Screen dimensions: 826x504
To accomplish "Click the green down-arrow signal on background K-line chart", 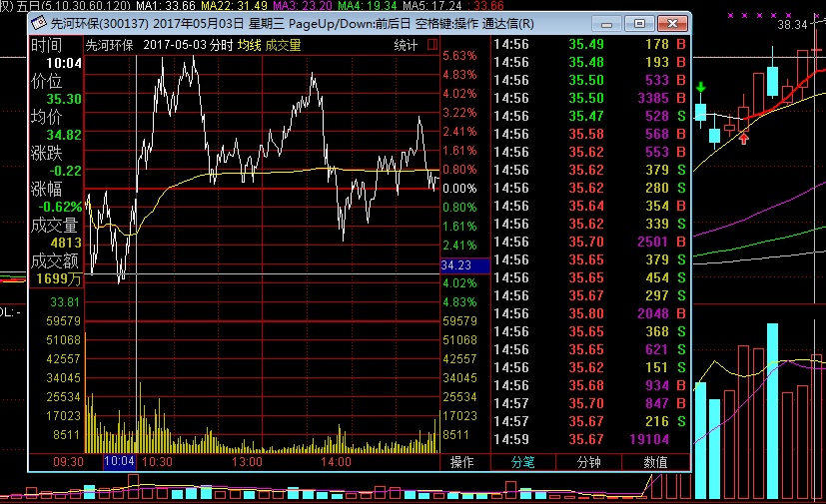I will (700, 88).
